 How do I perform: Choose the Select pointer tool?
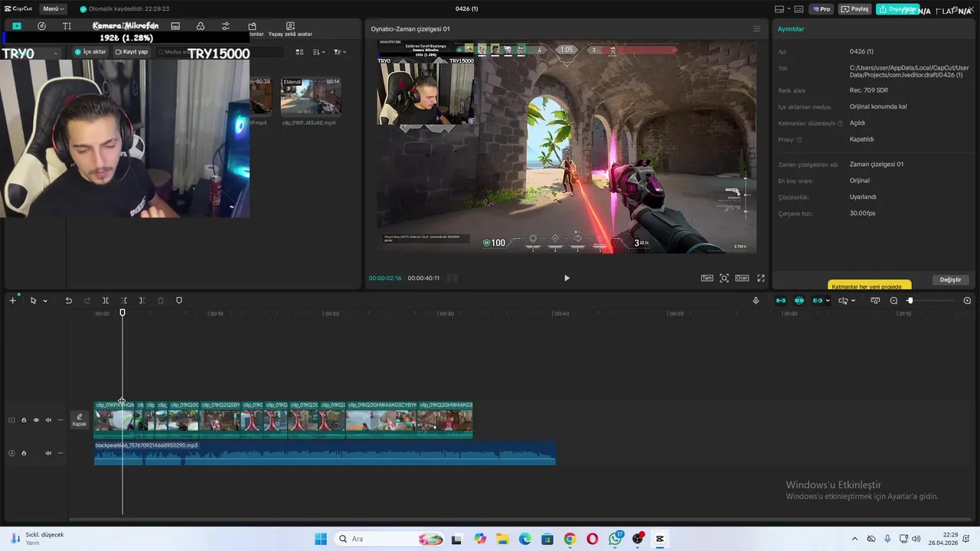33,301
